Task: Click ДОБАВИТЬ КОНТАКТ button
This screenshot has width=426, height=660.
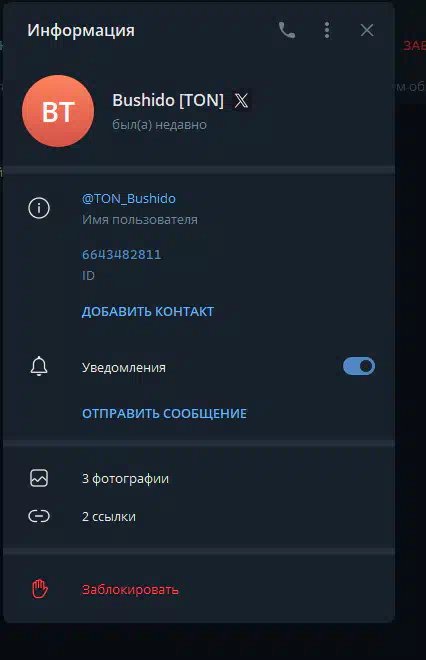Action: [148, 311]
